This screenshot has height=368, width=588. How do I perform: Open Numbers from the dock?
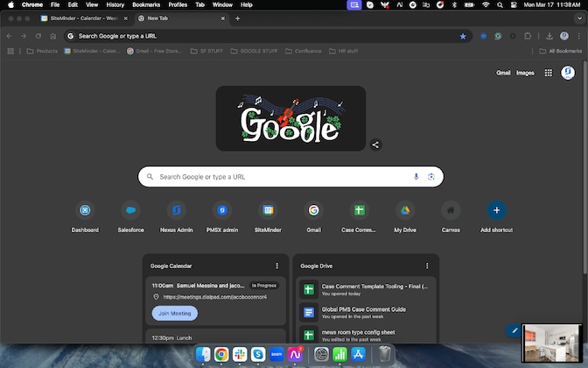click(339, 354)
